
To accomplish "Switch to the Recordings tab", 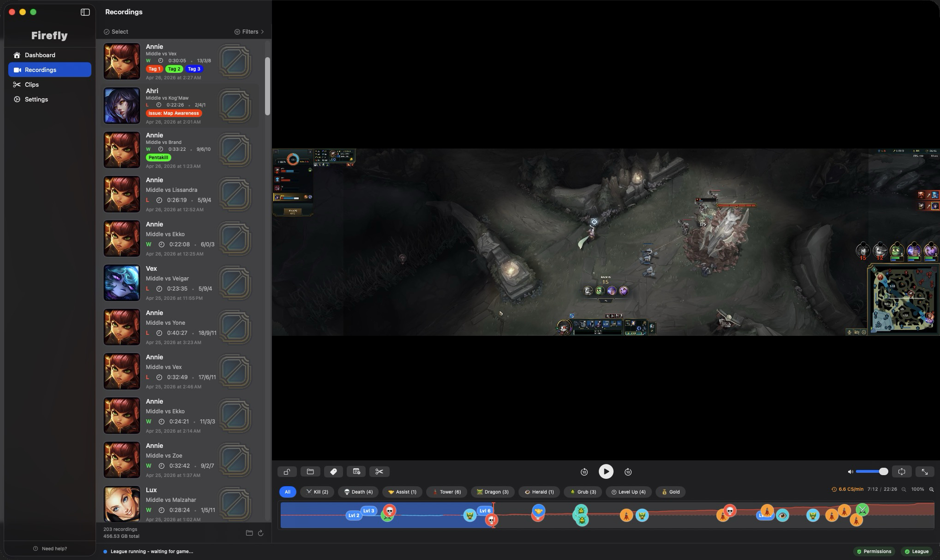I will [50, 70].
